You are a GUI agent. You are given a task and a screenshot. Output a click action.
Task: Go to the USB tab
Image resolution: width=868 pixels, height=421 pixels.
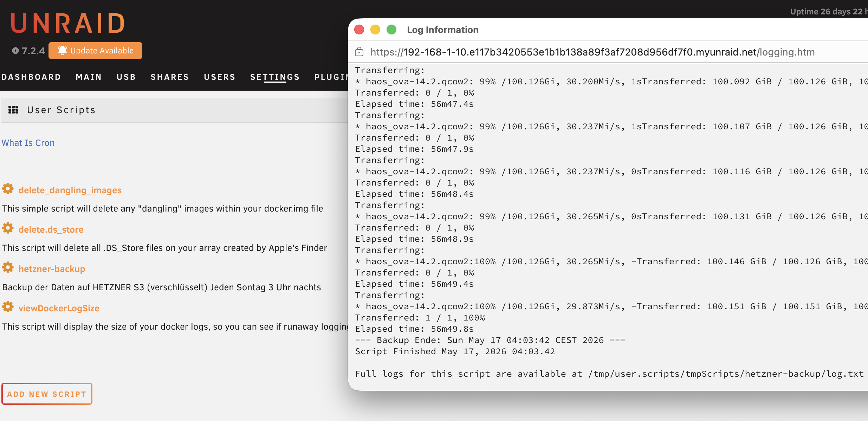[126, 77]
